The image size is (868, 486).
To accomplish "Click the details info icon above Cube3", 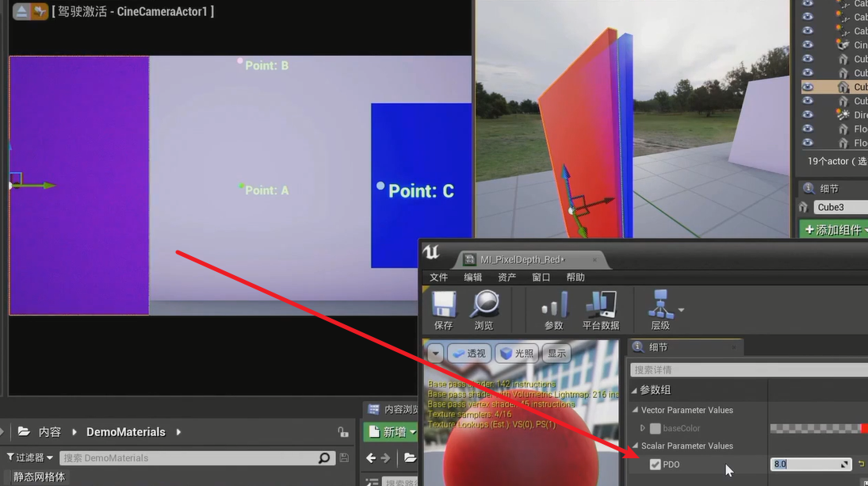I will pyautogui.click(x=809, y=188).
